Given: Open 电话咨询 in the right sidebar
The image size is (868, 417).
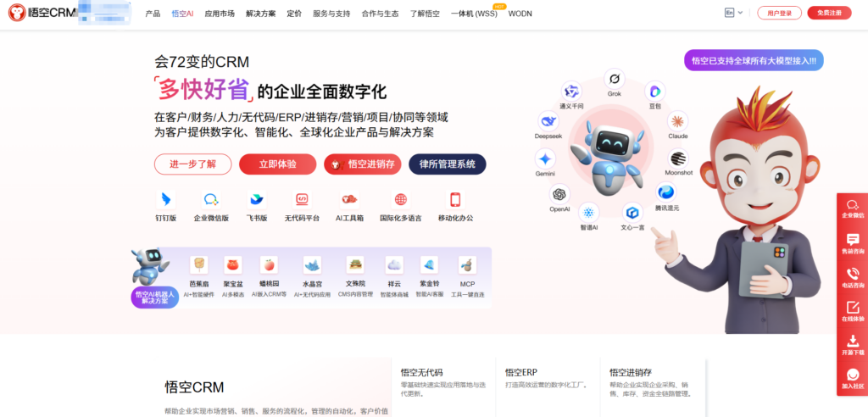Looking at the screenshot, I should click(853, 277).
